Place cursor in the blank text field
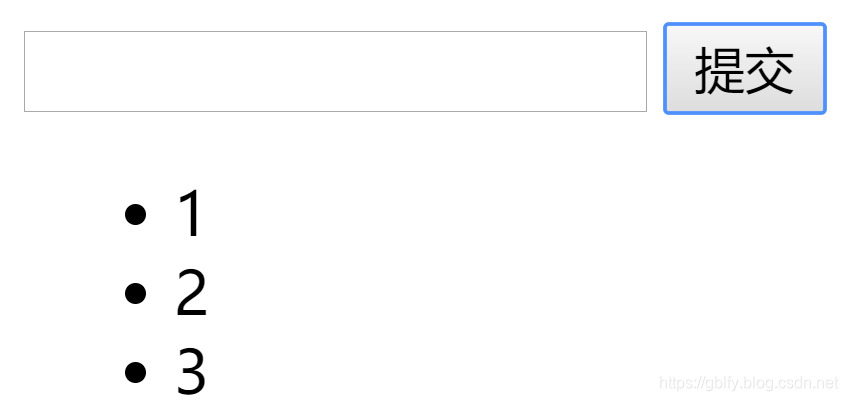 [335, 71]
